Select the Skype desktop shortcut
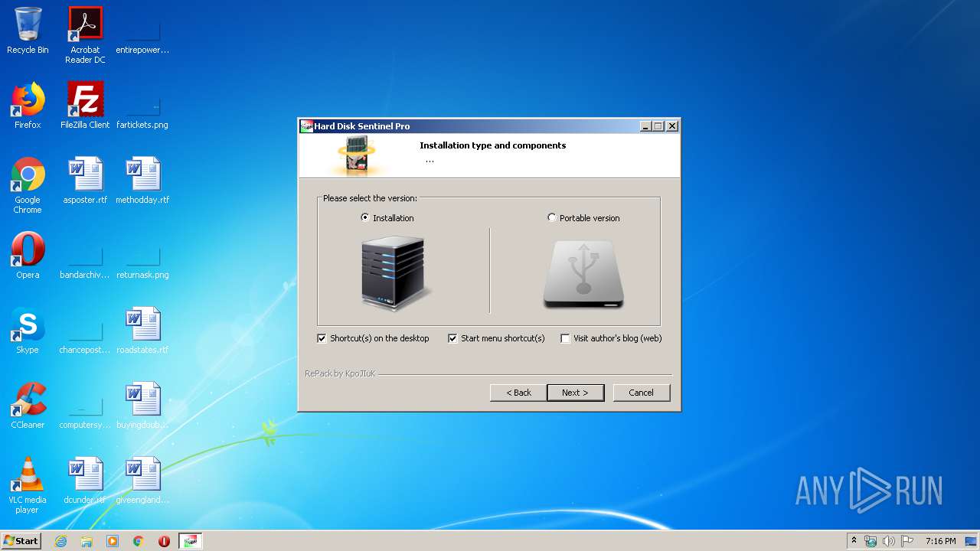This screenshot has height=551, width=980. pos(28,331)
